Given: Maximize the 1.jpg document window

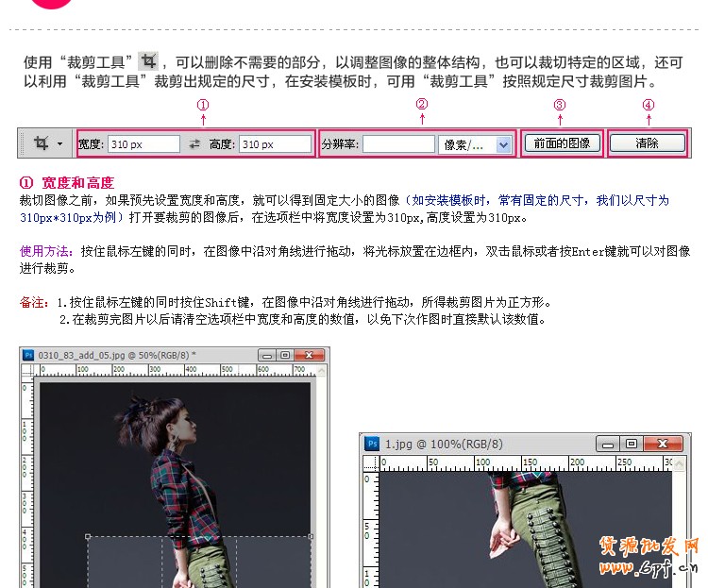Looking at the screenshot, I should [631, 443].
